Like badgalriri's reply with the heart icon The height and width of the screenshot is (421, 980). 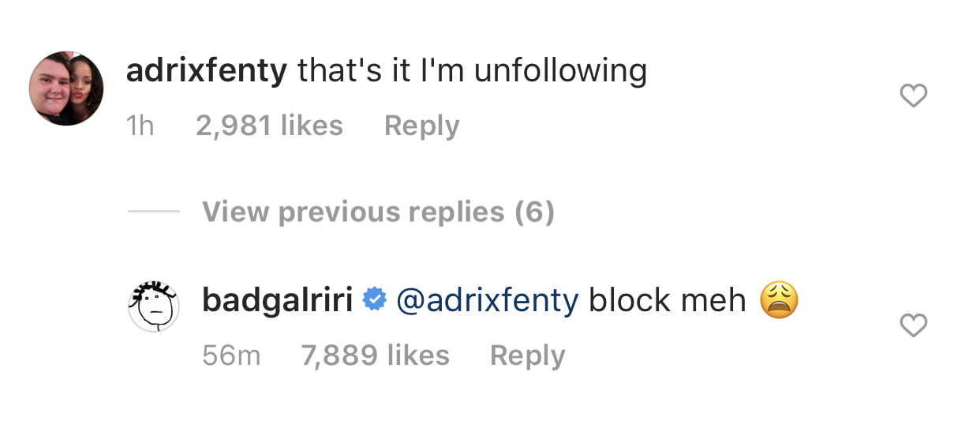coord(913,325)
